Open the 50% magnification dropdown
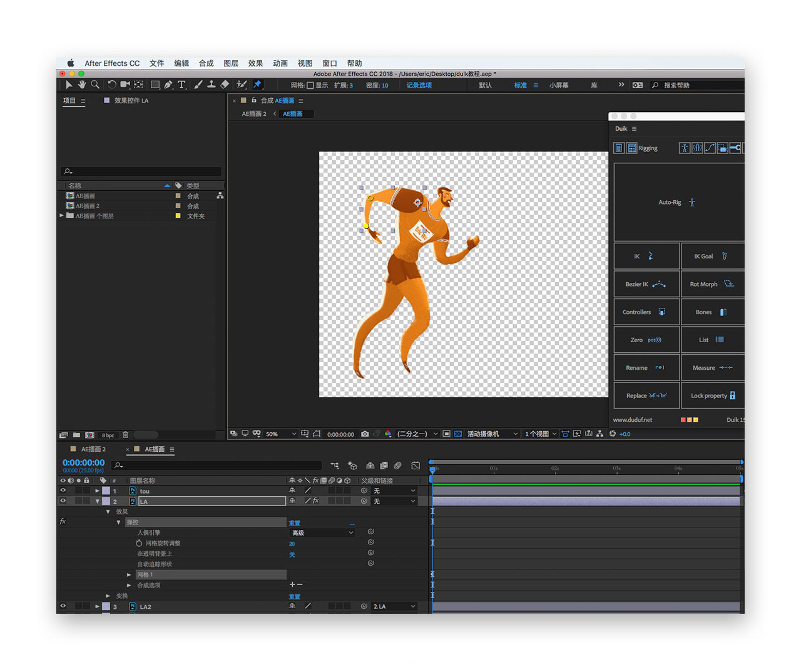801x672 pixels. tap(280, 434)
